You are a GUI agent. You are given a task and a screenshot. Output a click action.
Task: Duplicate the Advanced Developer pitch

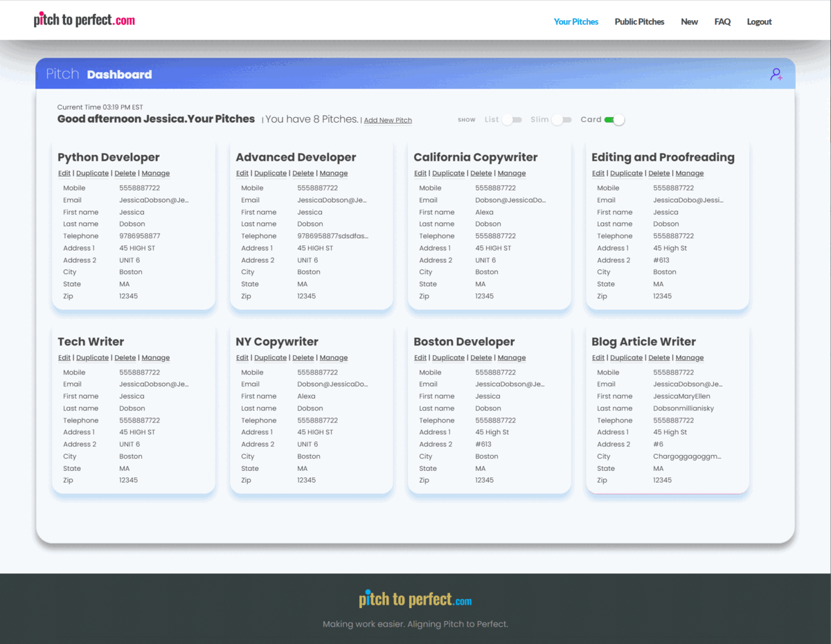(x=270, y=173)
